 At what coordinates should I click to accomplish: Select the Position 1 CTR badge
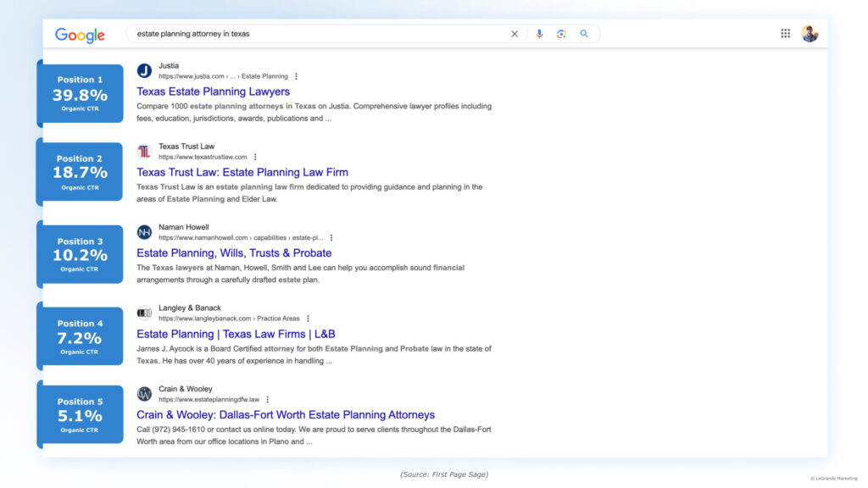pos(80,95)
